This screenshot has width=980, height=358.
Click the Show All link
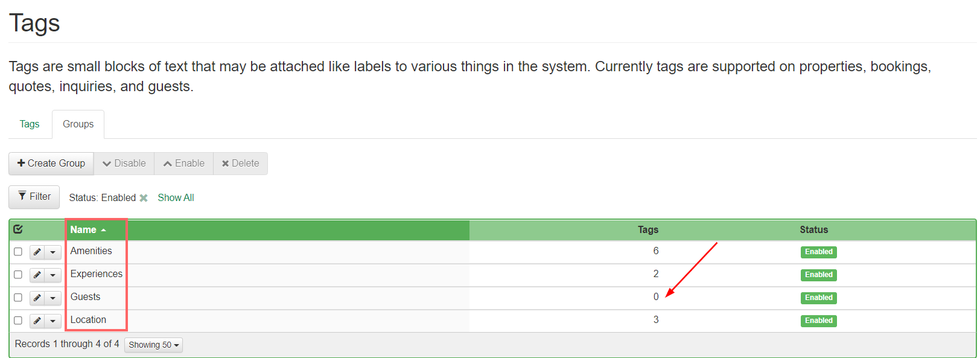176,198
